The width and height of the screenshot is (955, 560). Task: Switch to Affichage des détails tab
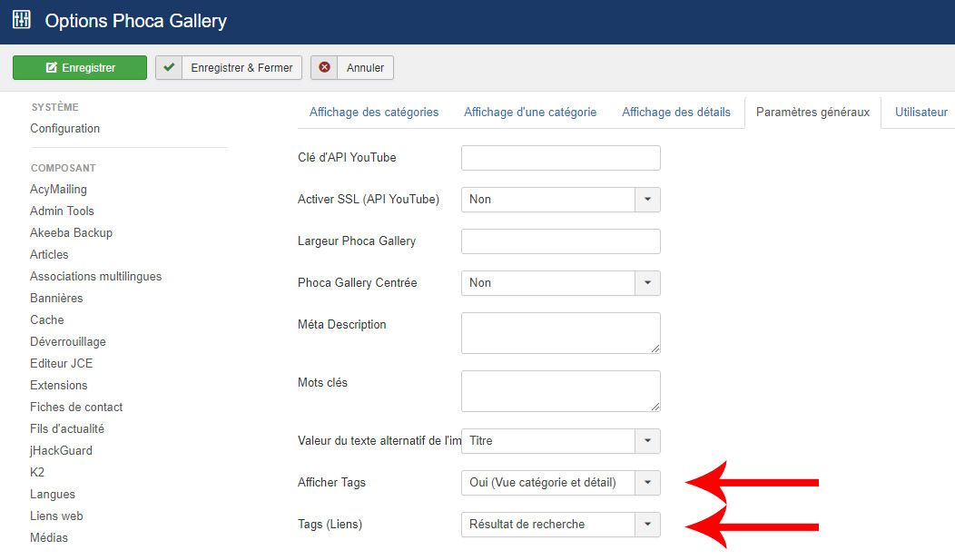pyautogui.click(x=676, y=112)
